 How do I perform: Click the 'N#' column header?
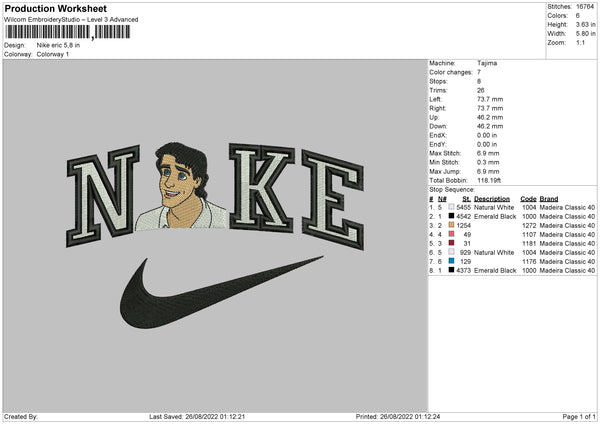coord(442,199)
